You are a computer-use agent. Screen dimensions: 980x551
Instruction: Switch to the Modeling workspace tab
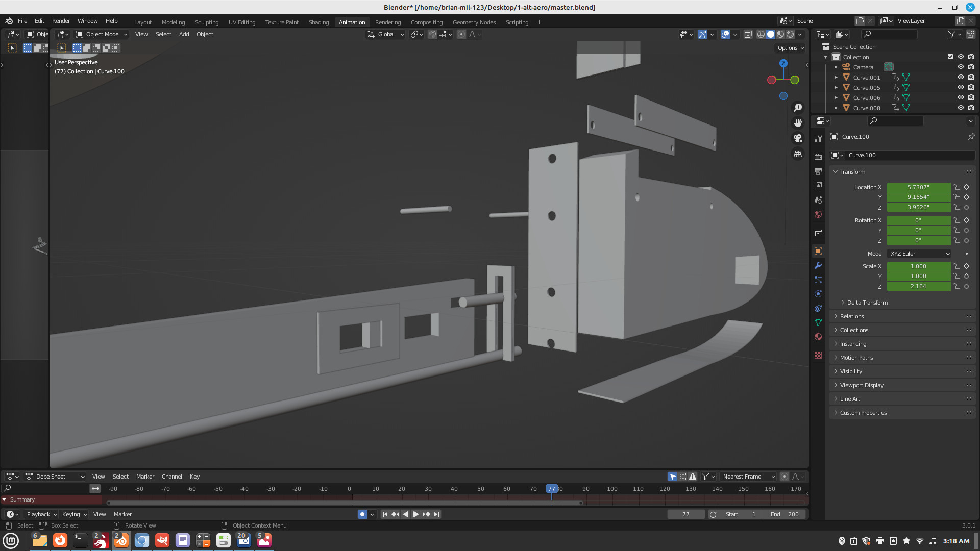click(173, 22)
